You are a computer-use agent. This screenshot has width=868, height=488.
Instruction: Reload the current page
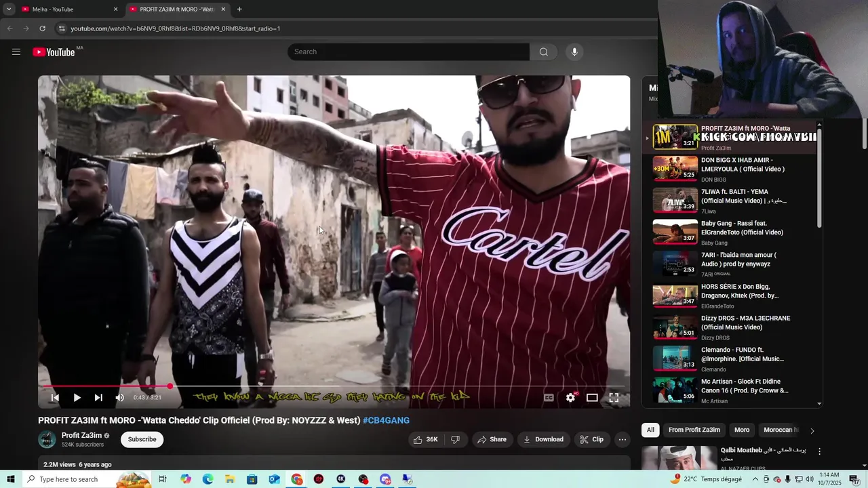coord(42,28)
